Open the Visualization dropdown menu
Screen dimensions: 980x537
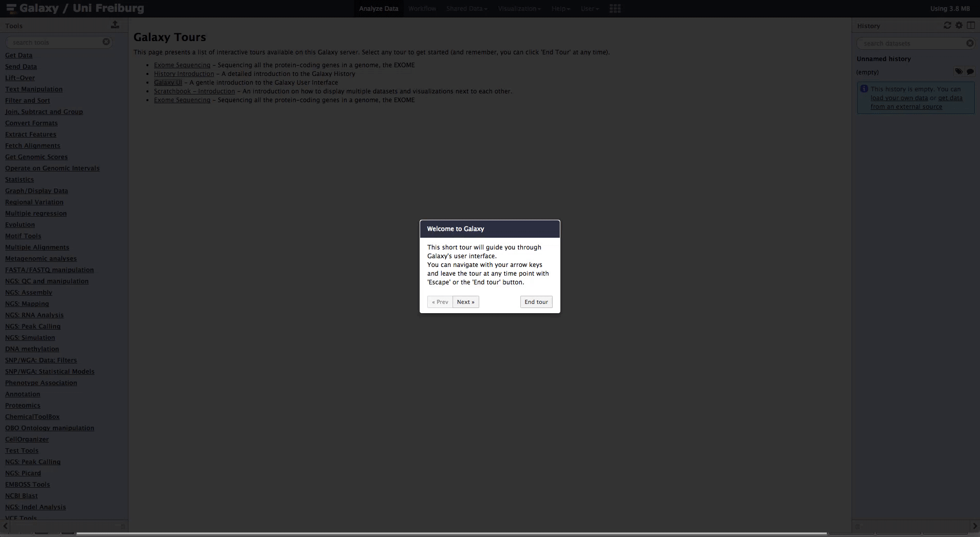[x=519, y=9]
